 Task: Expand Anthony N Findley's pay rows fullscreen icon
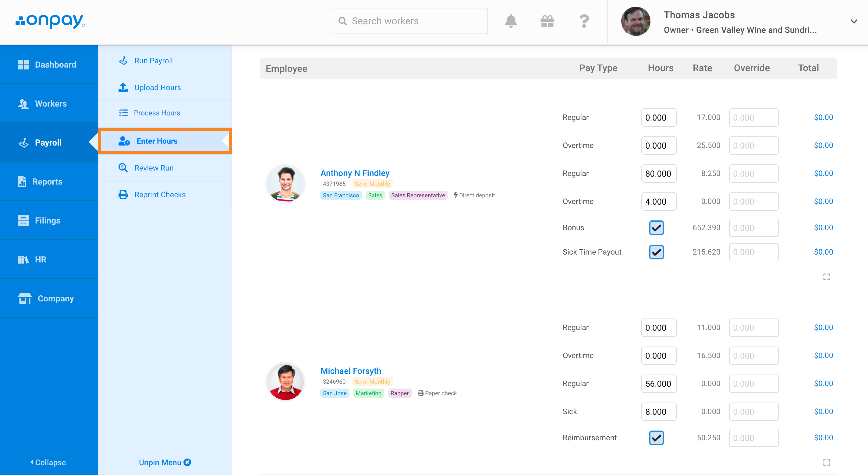826,277
